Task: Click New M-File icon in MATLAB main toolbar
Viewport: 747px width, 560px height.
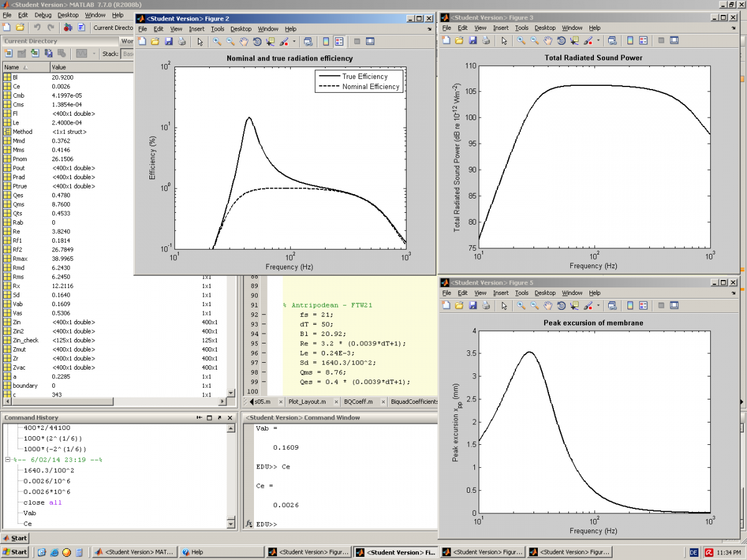Action: (x=7, y=27)
